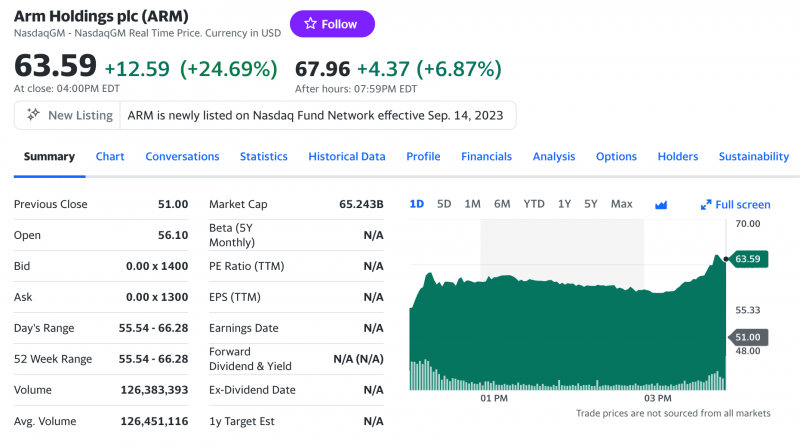
Task: Click Ask value 0.00 x 1300
Action: (x=157, y=297)
